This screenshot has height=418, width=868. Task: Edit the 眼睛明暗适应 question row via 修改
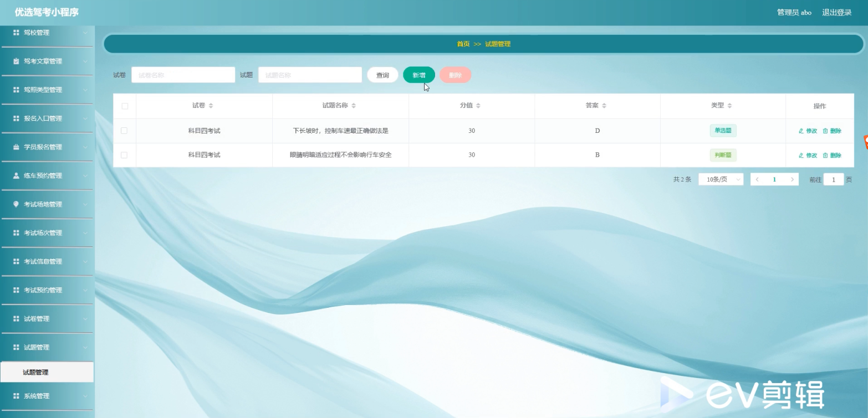tap(808, 156)
